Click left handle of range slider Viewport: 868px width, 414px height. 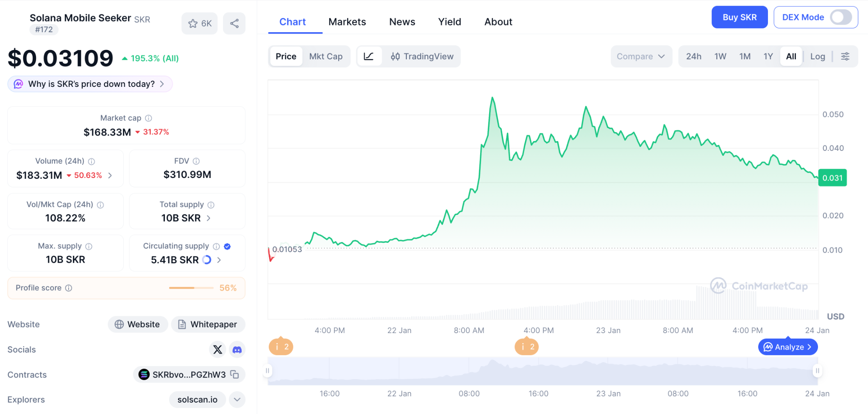tap(267, 371)
